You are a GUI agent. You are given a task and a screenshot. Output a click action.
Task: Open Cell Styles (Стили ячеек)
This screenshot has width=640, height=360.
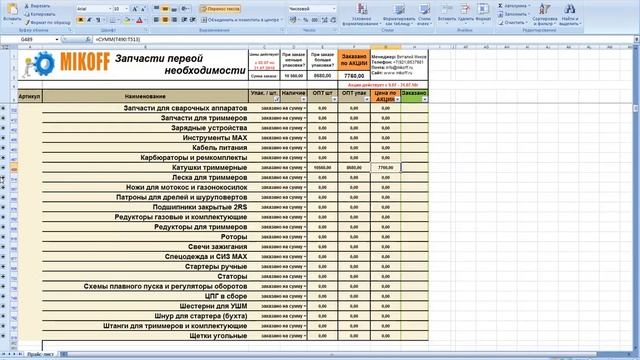(x=424, y=15)
